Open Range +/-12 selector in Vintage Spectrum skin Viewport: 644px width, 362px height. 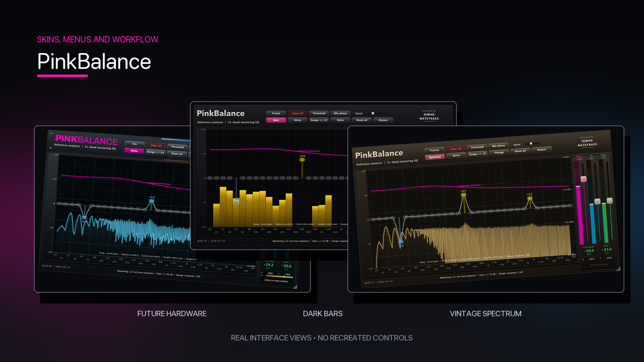coord(478,154)
